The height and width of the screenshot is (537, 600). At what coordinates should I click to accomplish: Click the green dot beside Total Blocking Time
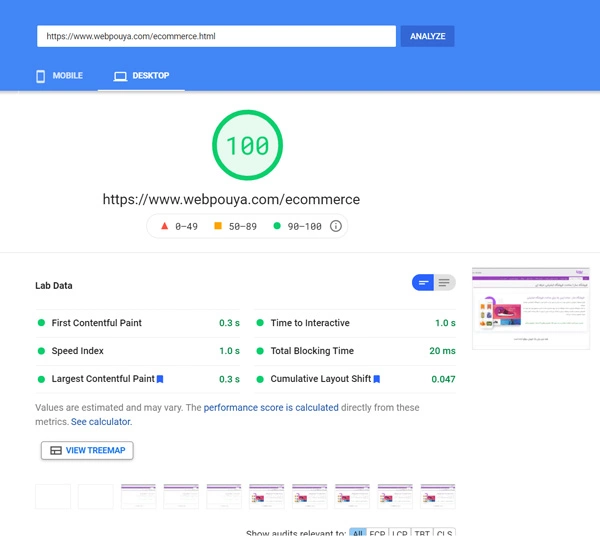click(260, 351)
